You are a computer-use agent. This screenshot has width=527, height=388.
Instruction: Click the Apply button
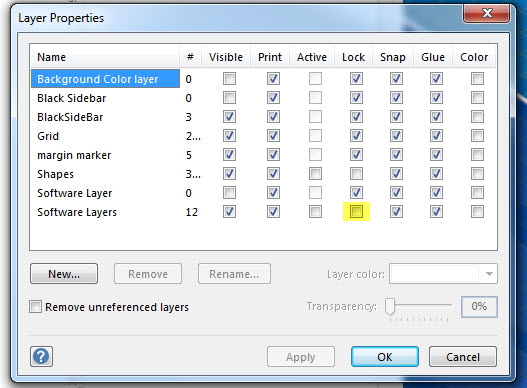point(301,356)
